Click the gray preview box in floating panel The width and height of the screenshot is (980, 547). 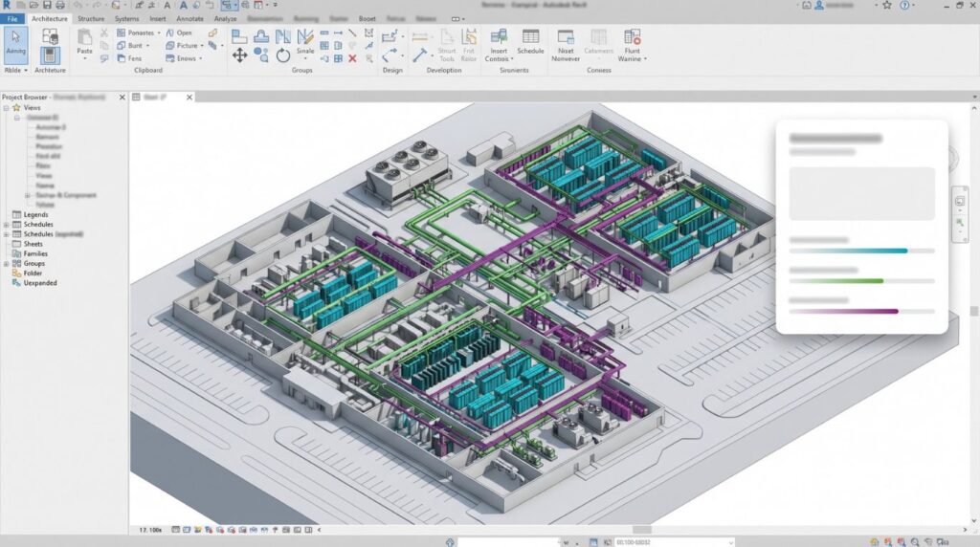[862, 193]
